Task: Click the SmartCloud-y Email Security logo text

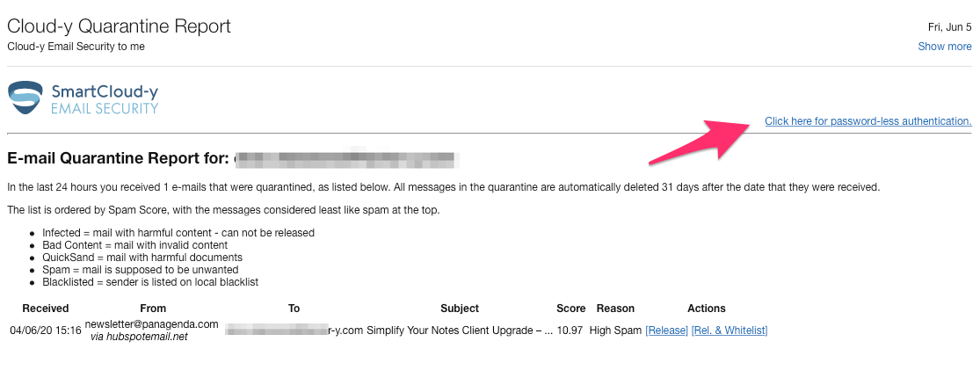Action: (105, 98)
